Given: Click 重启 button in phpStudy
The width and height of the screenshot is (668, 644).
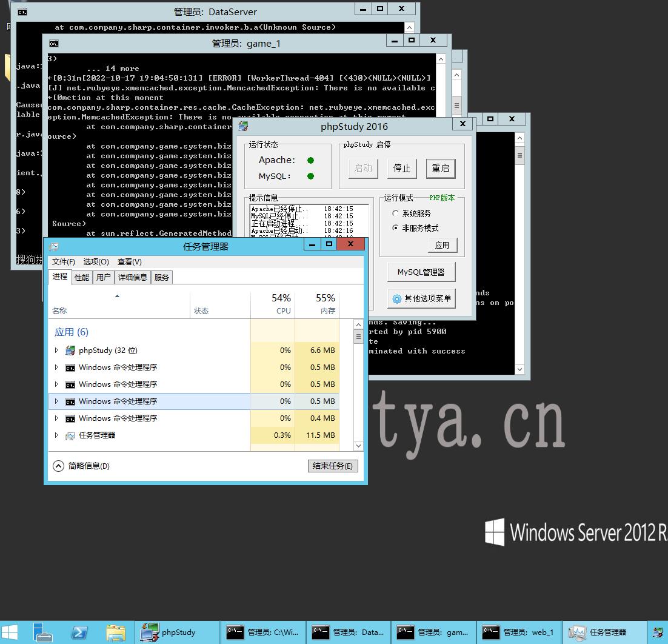Looking at the screenshot, I should 441,169.
